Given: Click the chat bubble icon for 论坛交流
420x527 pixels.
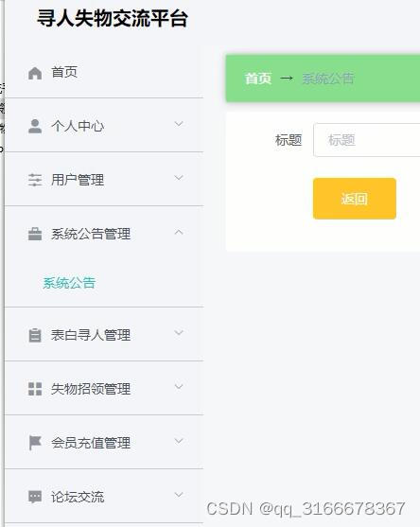Looking at the screenshot, I should point(35,497).
